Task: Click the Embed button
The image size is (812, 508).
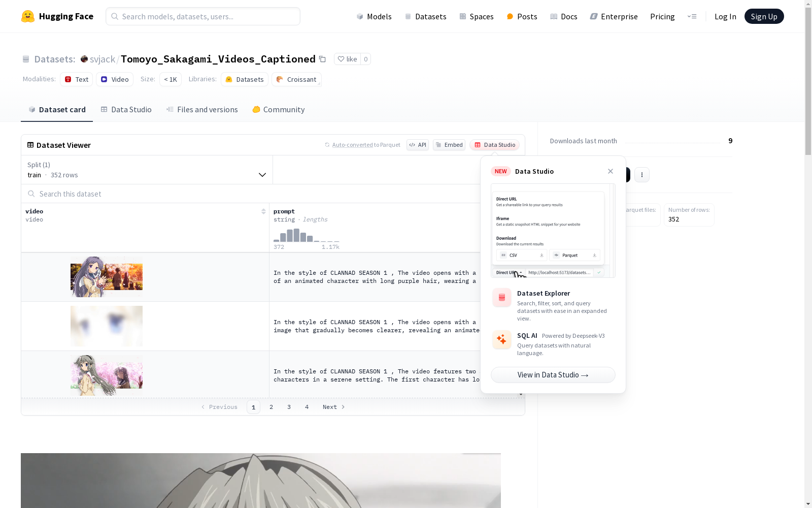Action: (449, 145)
